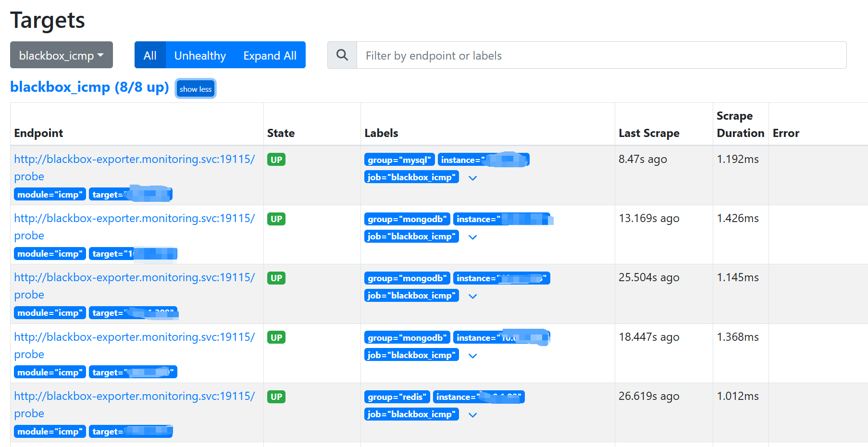Viewport: 868px width, 447px height.
Task: Click the 25.504s ago last scrape value
Action: point(649,277)
